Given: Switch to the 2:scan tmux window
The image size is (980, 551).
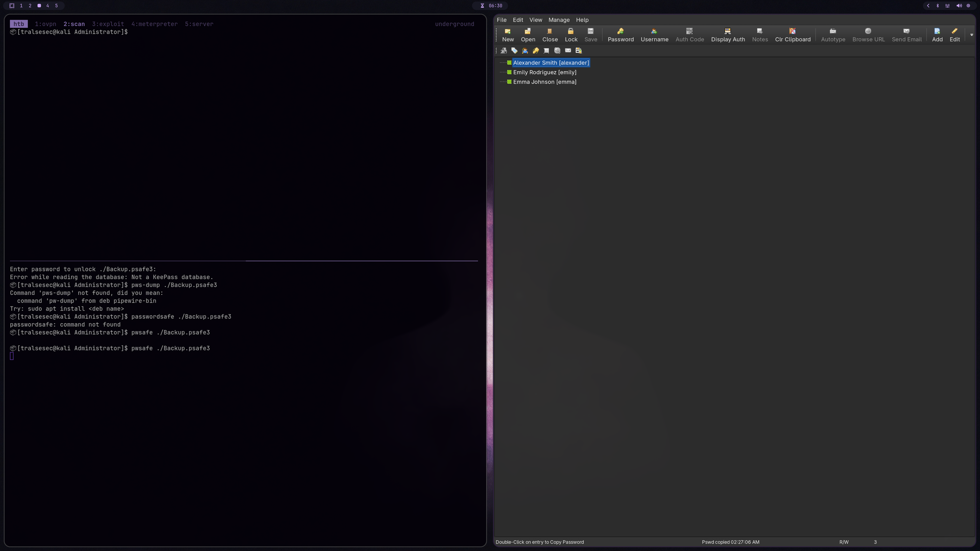Looking at the screenshot, I should tap(74, 24).
